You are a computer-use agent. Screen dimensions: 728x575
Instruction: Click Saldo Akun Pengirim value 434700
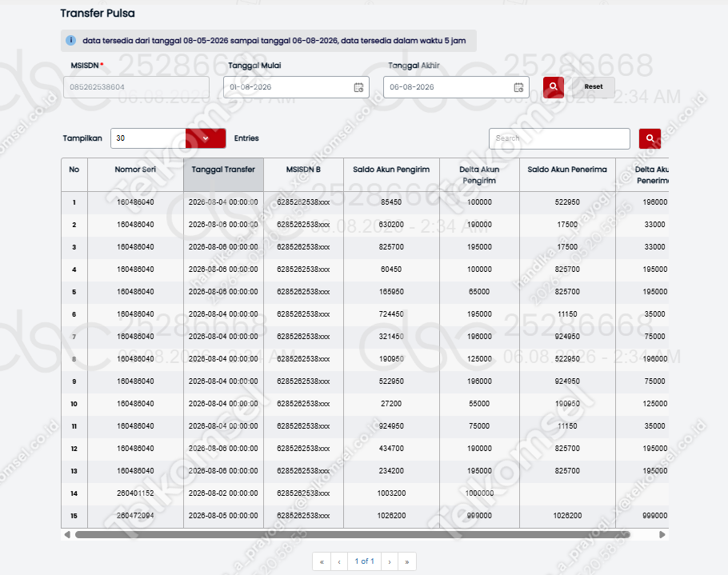[x=391, y=449]
